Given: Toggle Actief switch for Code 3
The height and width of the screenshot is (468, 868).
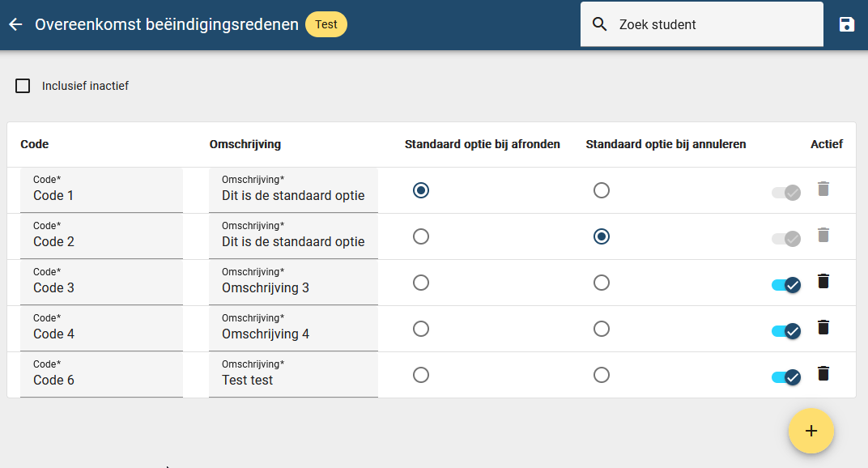Looking at the screenshot, I should [x=786, y=285].
